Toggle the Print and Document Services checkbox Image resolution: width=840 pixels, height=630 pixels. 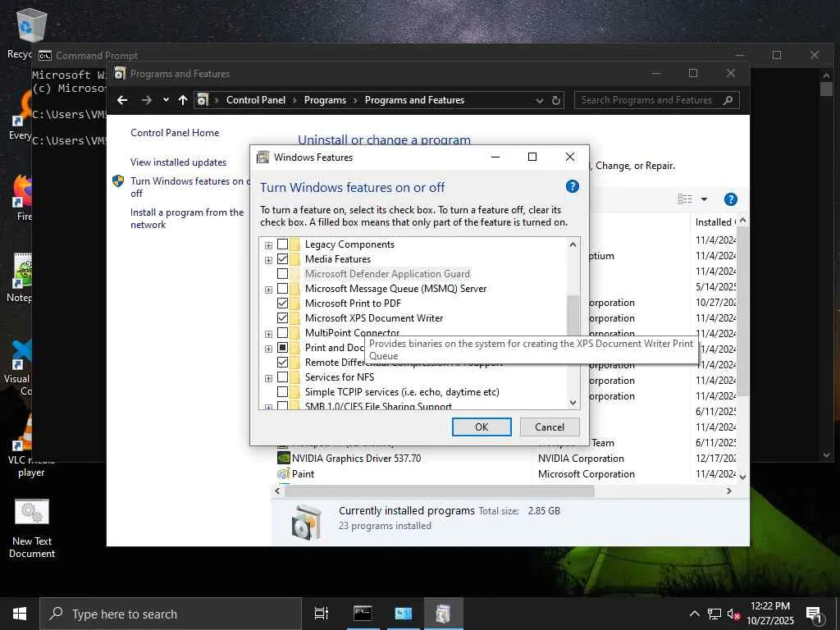(282, 348)
